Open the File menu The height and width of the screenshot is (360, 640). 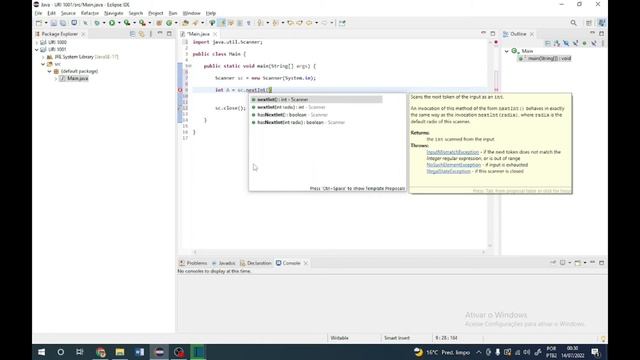click(x=38, y=13)
